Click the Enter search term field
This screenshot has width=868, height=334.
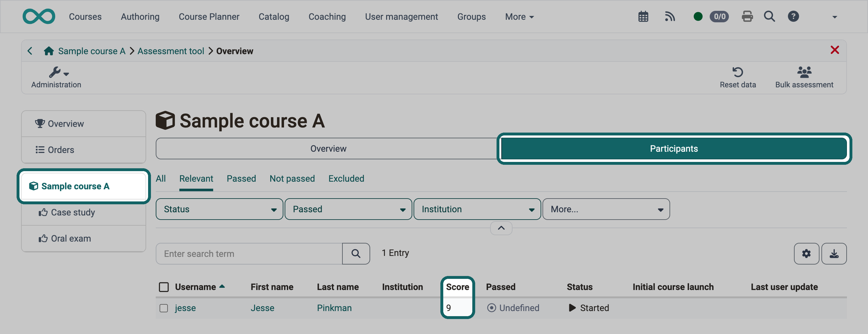(x=249, y=254)
